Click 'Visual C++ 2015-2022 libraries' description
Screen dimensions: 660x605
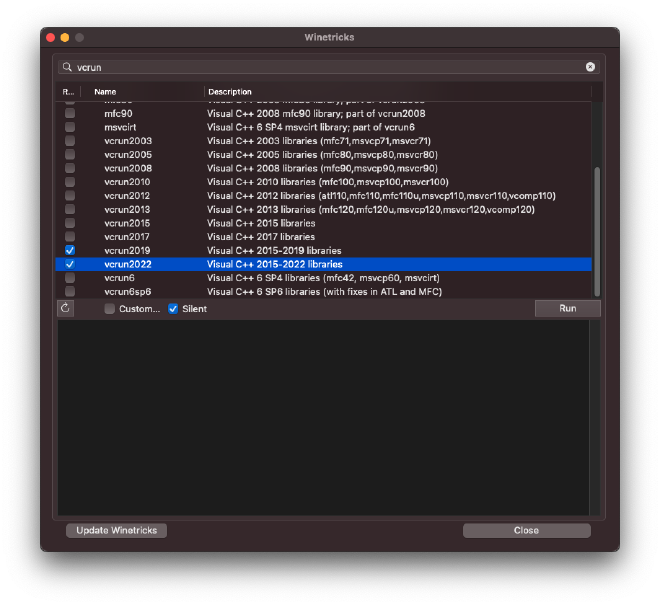pyautogui.click(x=274, y=264)
